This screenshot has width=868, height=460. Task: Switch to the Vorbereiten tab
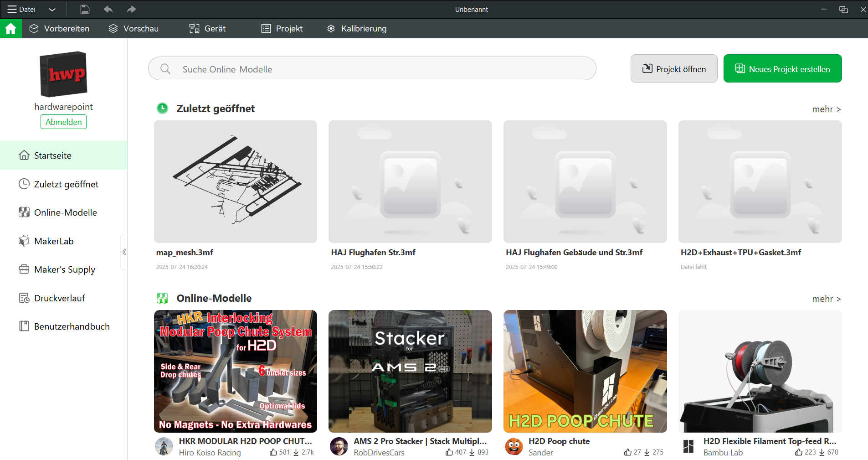pos(59,29)
